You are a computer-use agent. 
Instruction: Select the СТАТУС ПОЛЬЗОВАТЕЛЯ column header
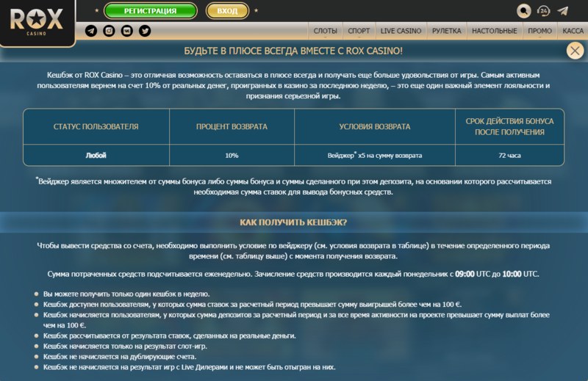click(96, 126)
